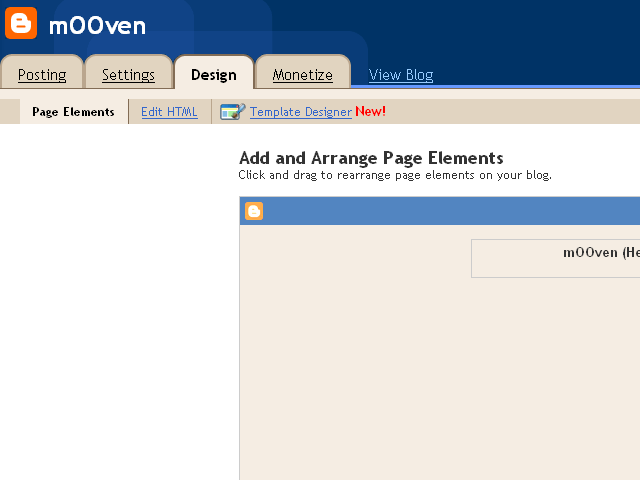This screenshot has height=480, width=640.
Task: Open the Edit HTML link
Action: [169, 112]
